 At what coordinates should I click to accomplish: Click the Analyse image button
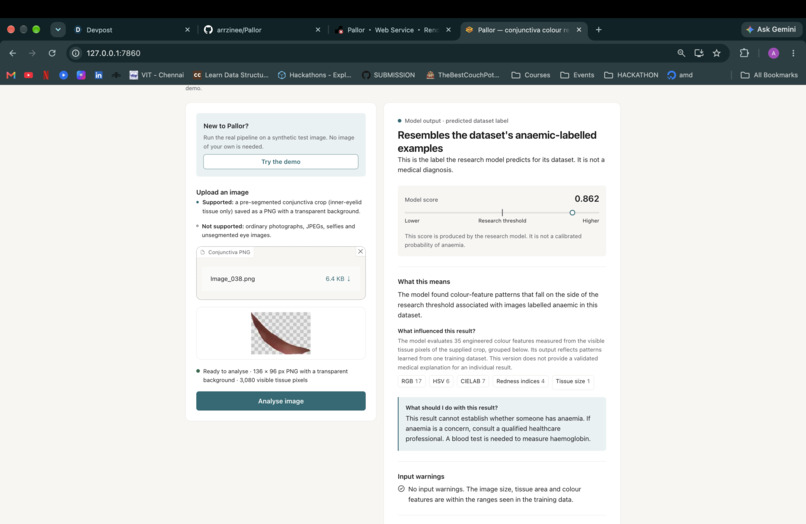[x=281, y=401]
